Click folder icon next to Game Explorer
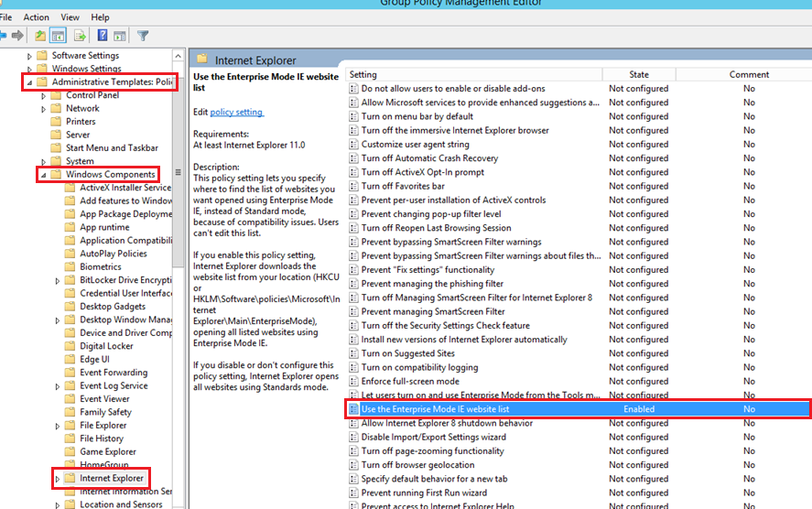Screen dimensions: 812x509 click(x=70, y=451)
